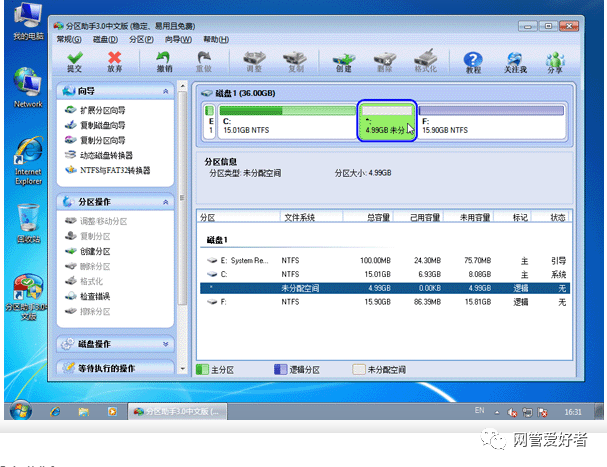Open the 教程 (Tutorial) help icon

click(x=473, y=63)
